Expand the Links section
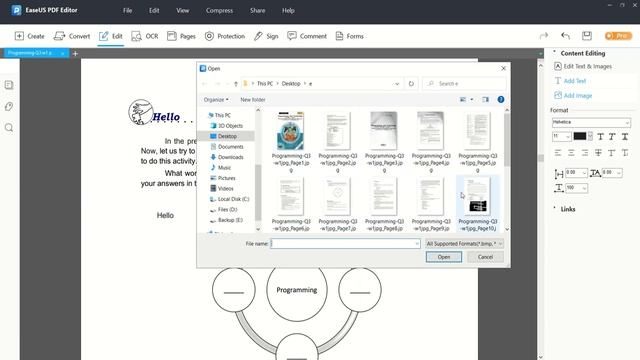The width and height of the screenshot is (640, 360). coord(555,208)
